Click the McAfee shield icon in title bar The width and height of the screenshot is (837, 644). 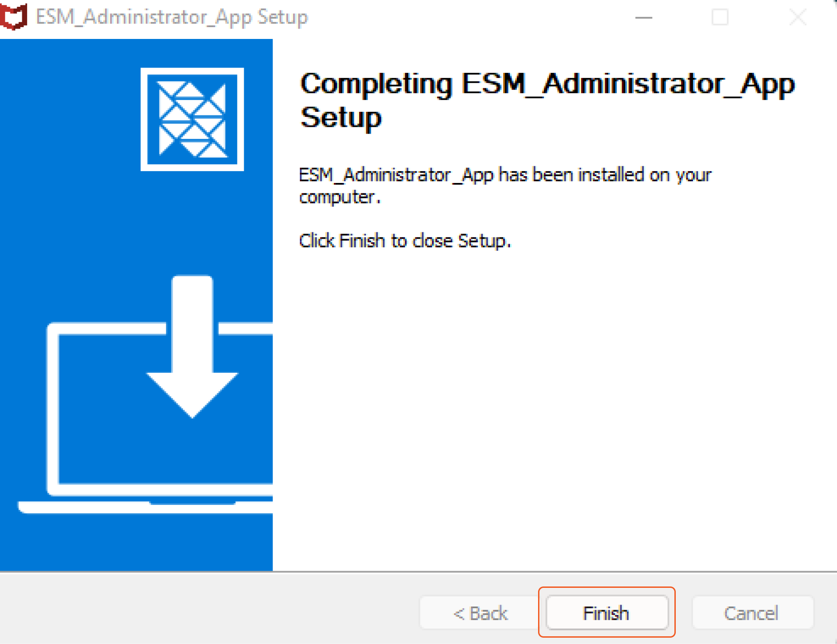point(14,17)
